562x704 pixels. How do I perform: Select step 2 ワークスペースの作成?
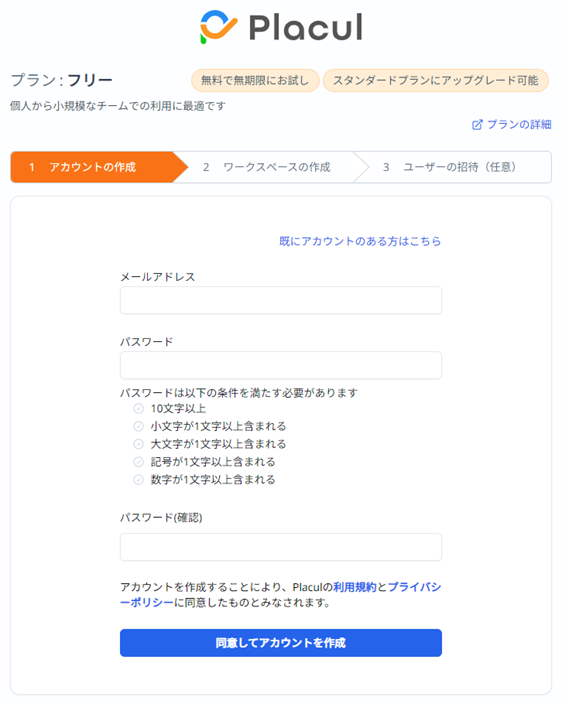272,167
